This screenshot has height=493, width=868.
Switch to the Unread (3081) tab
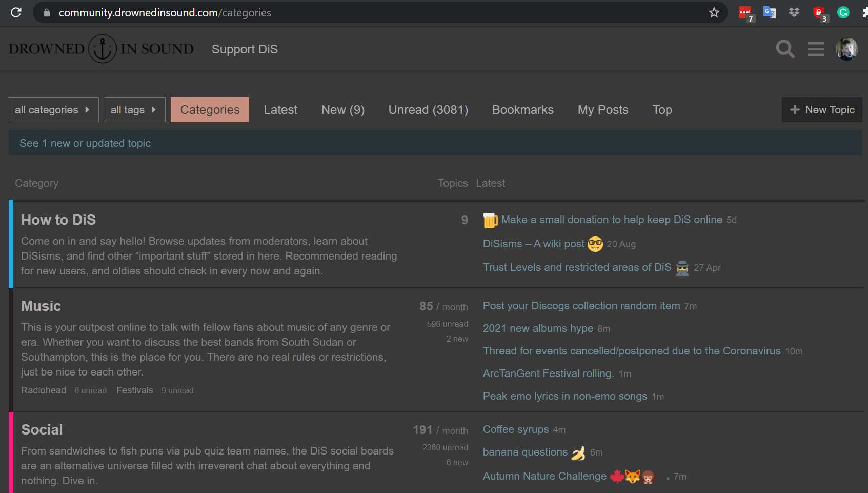(x=428, y=110)
